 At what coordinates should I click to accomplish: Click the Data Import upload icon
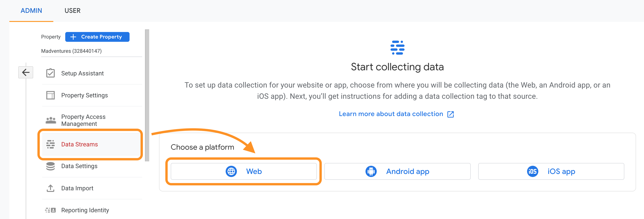click(51, 188)
